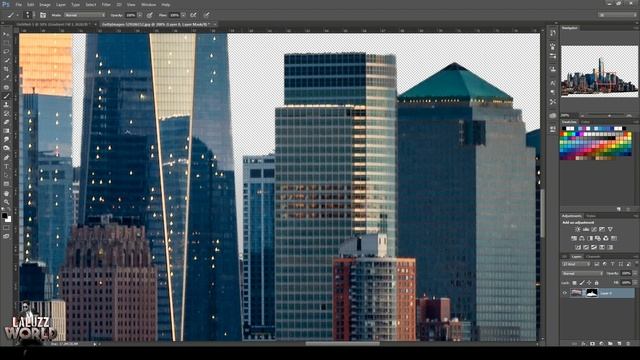Delete layer using the trash icon
Screen dimensions: 640x360
pyautogui.click(x=628, y=343)
